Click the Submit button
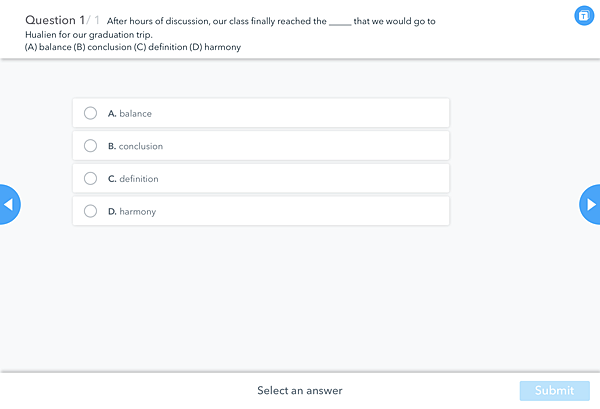 click(554, 391)
